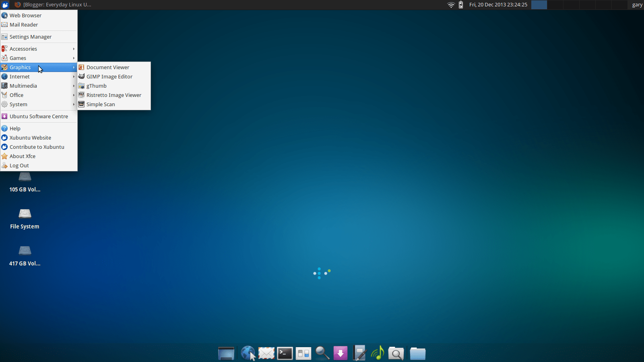
Task: Expand the Office submenu
Action: (17, 95)
